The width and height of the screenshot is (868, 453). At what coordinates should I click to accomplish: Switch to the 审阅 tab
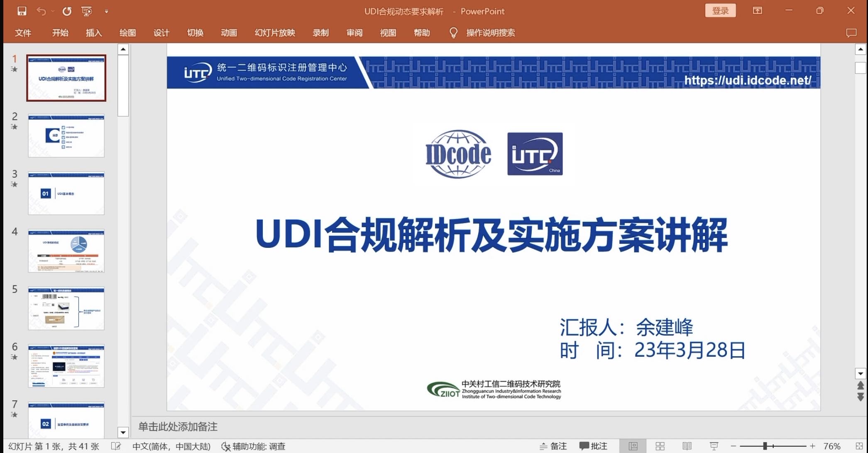355,33
